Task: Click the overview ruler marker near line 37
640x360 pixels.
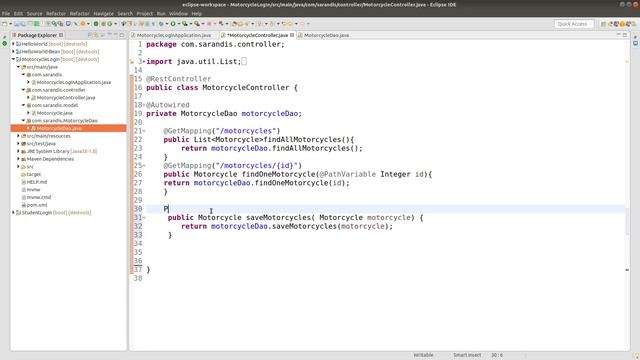Action: coord(627,270)
